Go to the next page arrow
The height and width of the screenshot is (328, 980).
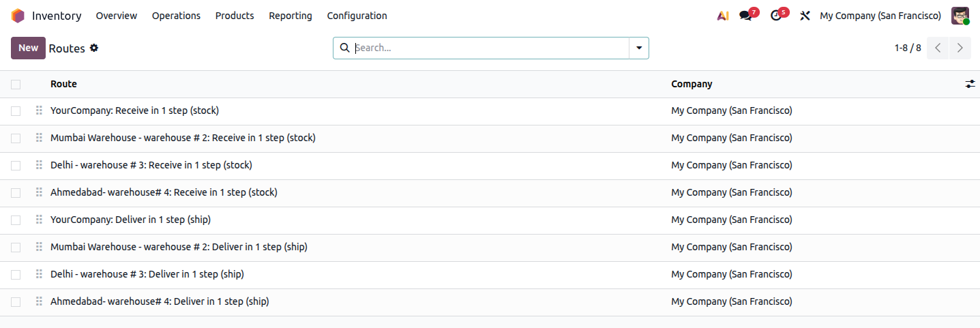pos(960,48)
